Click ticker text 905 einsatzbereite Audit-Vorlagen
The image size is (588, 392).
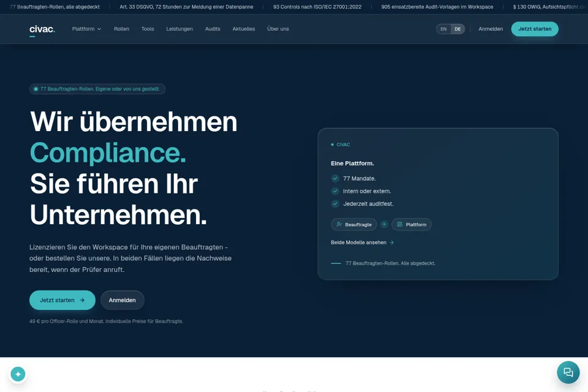point(437,7)
